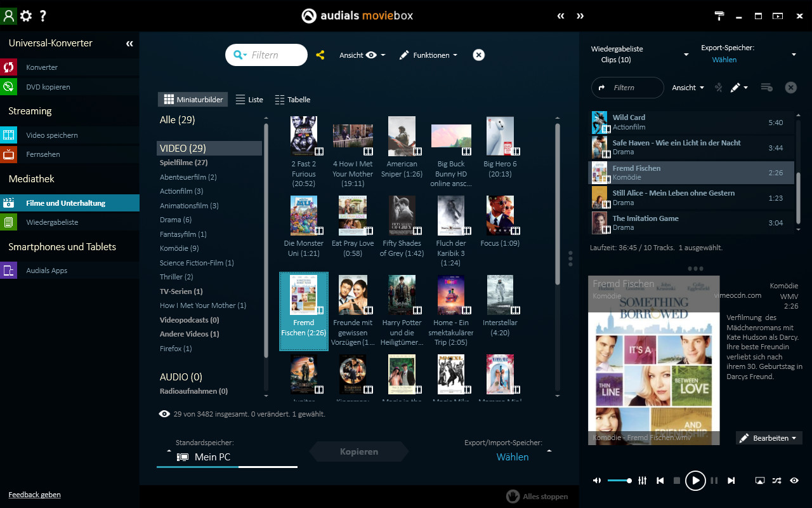The height and width of the screenshot is (508, 812).
Task: Open Video speichern in the sidebar
Action: [x=70, y=135]
